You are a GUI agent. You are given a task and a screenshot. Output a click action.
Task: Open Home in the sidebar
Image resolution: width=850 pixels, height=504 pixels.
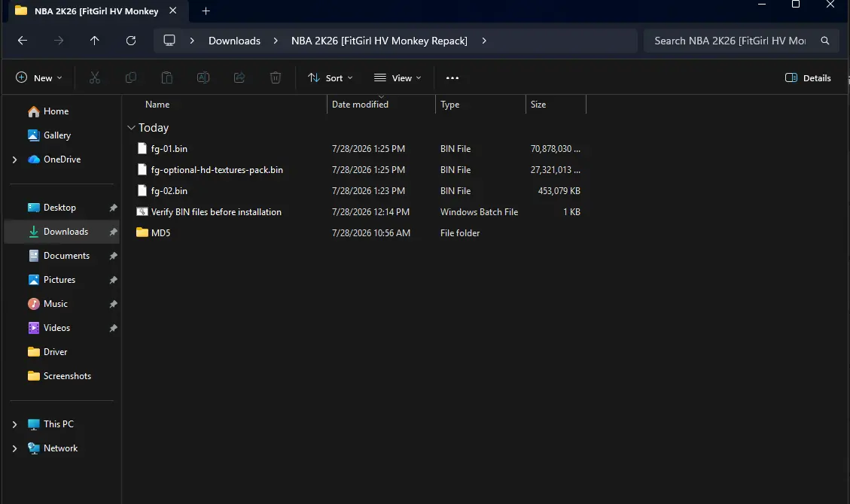(56, 111)
